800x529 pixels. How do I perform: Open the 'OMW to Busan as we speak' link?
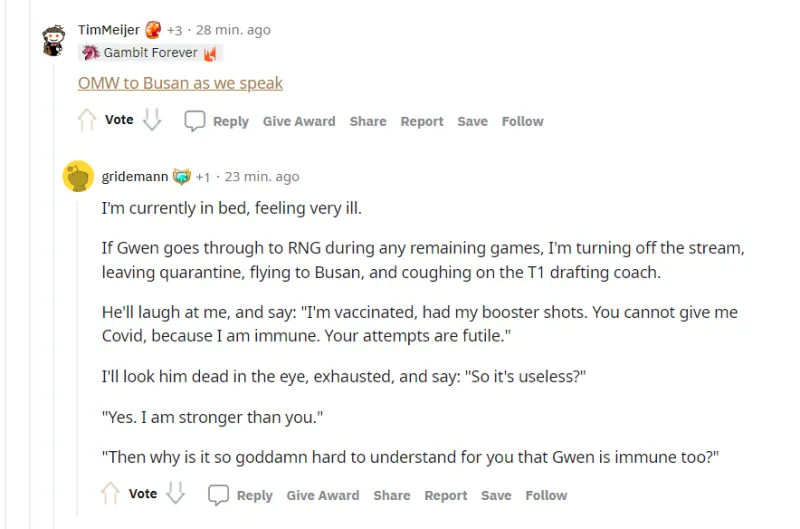tap(180, 83)
